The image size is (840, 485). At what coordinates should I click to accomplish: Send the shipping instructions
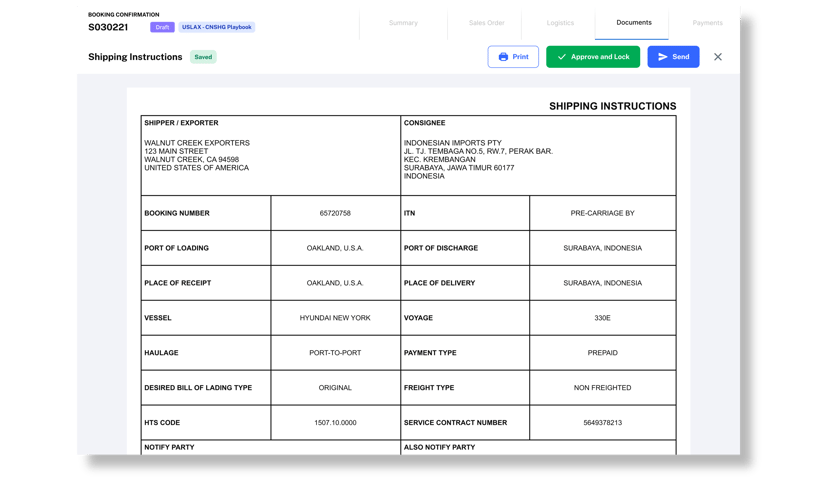point(673,57)
